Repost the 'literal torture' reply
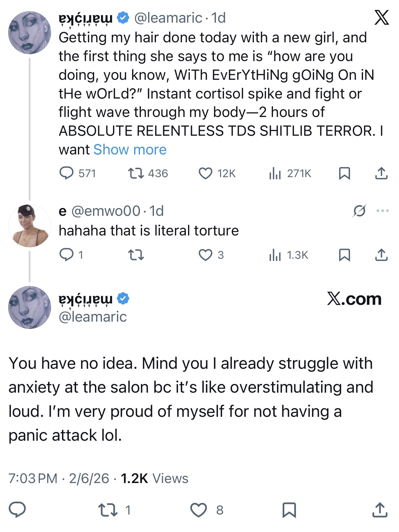The width and height of the screenshot is (399, 532). tap(136, 255)
